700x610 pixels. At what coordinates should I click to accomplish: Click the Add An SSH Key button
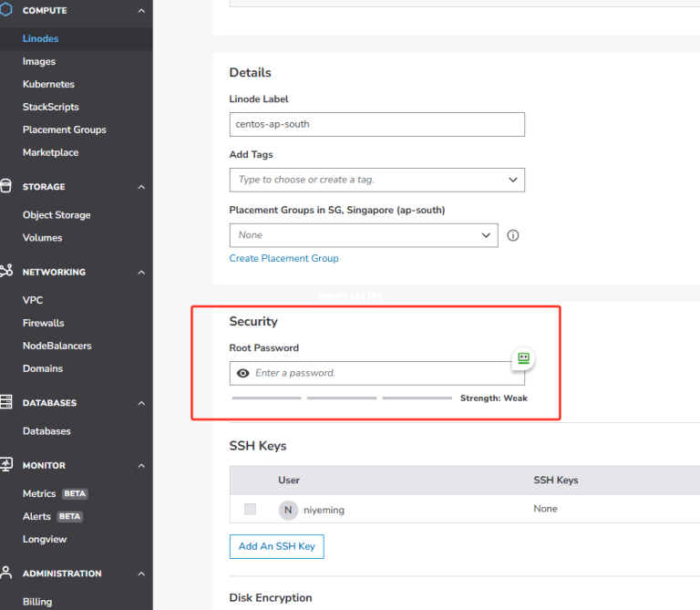[276, 546]
